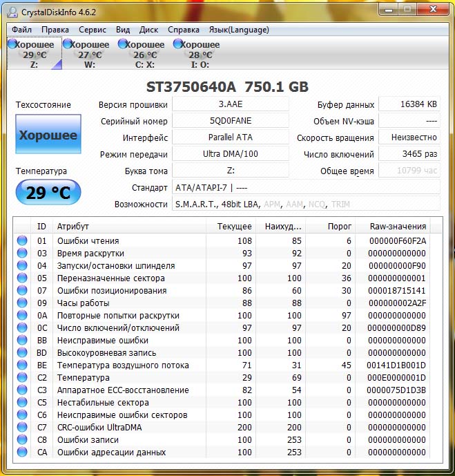The height and width of the screenshot is (476, 455).
Task: Click status orb for 05 Переназначенные сектора
Action: point(22,278)
